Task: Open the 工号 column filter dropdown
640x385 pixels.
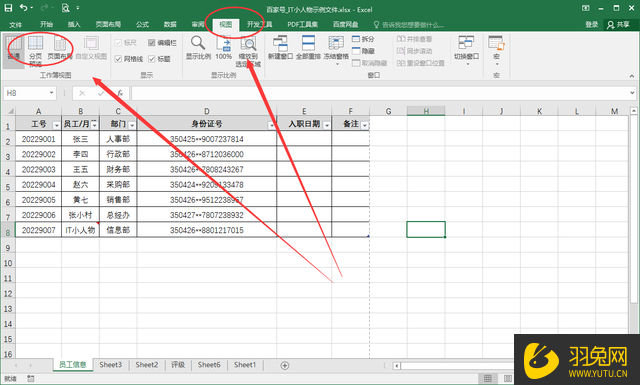Action: pos(56,126)
